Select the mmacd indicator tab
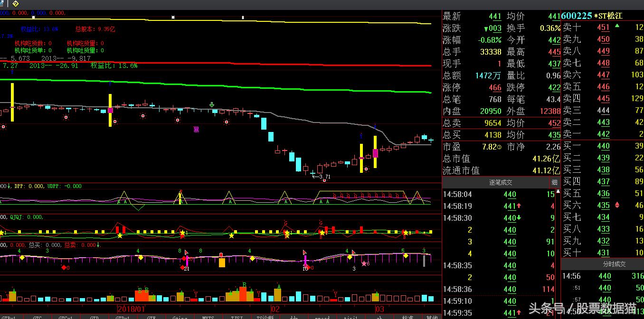Viewport: 644px width, 319px height. pyautogui.click(x=322, y=317)
